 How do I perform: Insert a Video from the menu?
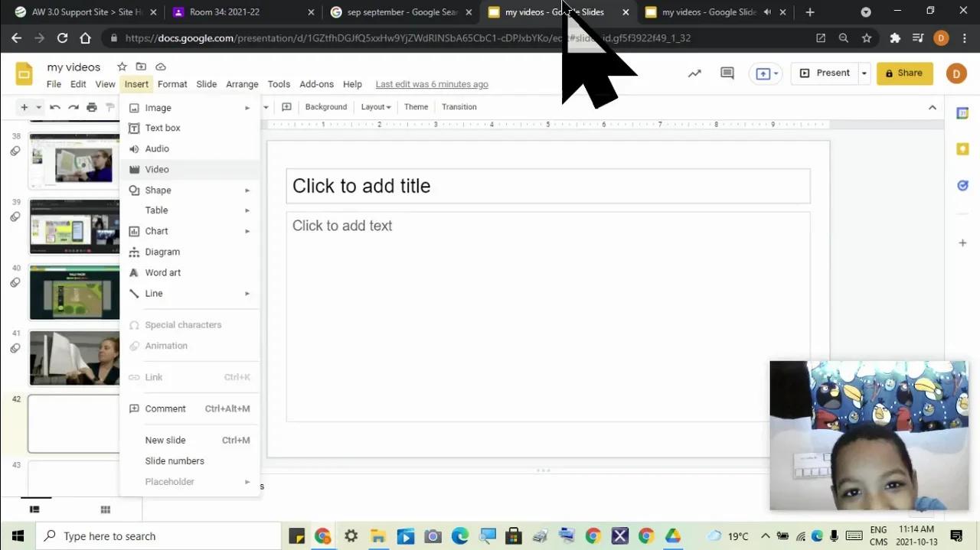pyautogui.click(x=157, y=169)
